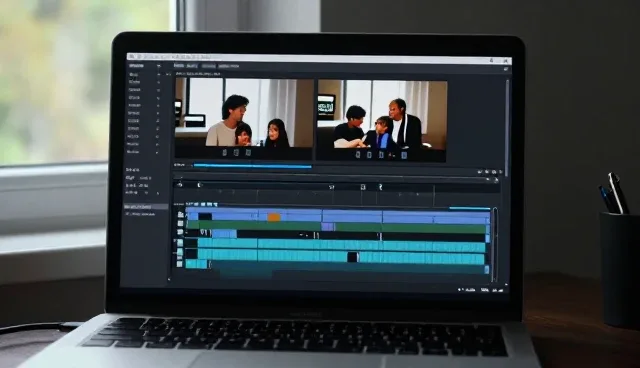This screenshot has width=640, height=368.
Task: Click the rightmost control icon under the left preview
Action: coord(248,153)
